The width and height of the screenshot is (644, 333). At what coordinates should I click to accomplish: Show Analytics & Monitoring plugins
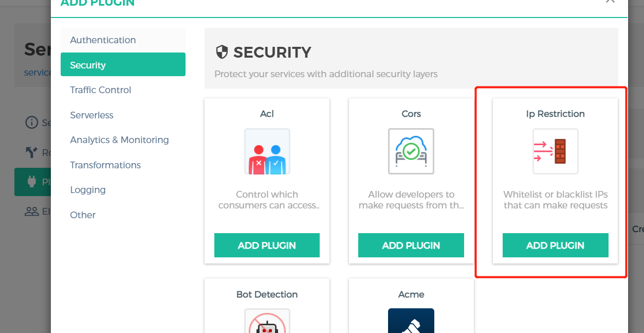click(119, 140)
